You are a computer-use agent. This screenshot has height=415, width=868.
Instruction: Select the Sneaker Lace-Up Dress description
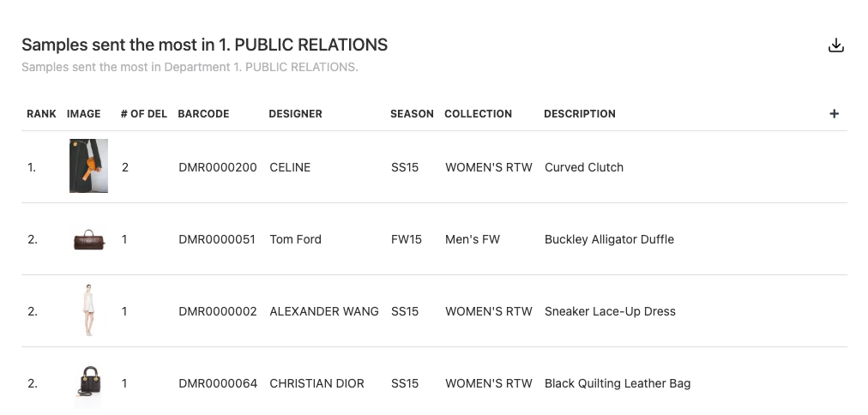[x=610, y=311]
